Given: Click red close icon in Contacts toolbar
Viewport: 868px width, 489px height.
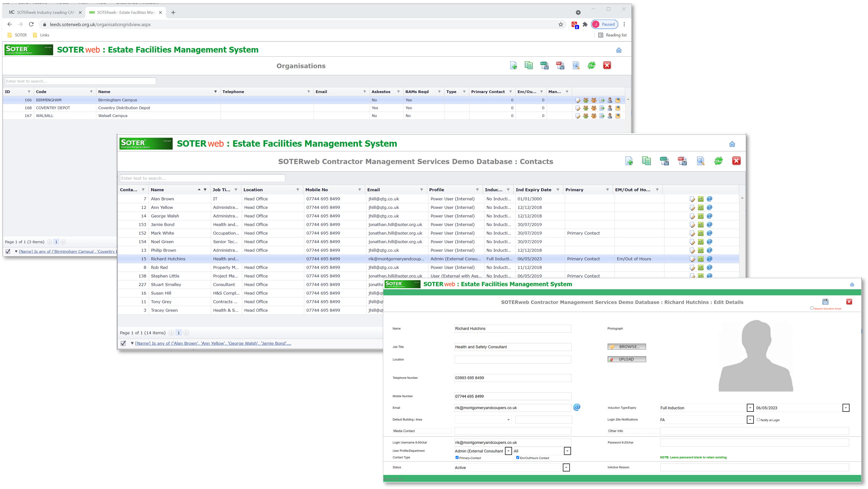Looking at the screenshot, I should [x=736, y=161].
